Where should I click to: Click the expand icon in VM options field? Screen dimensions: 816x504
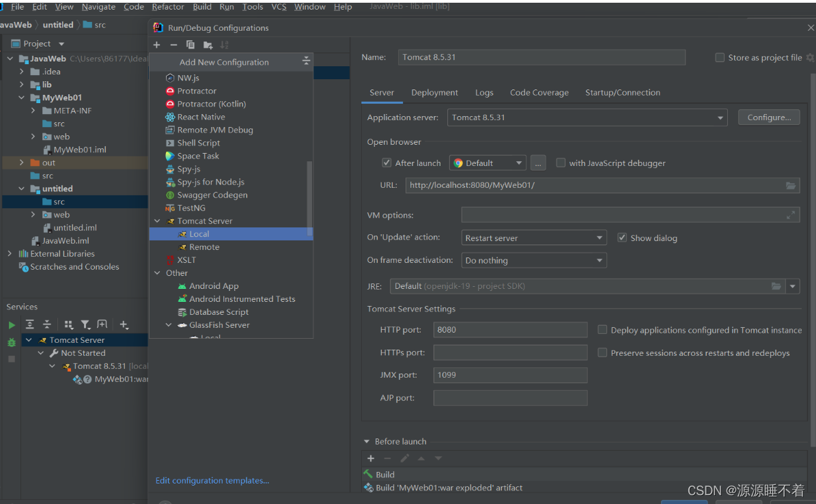pos(791,214)
